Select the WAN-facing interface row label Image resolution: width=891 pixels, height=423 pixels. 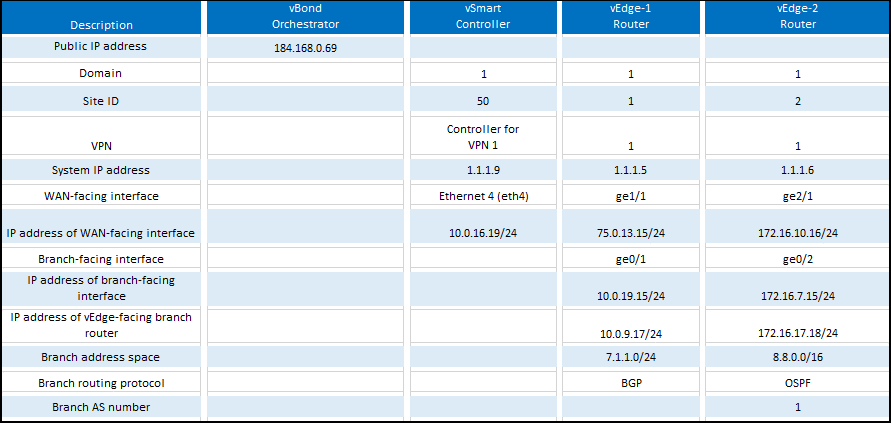point(101,196)
